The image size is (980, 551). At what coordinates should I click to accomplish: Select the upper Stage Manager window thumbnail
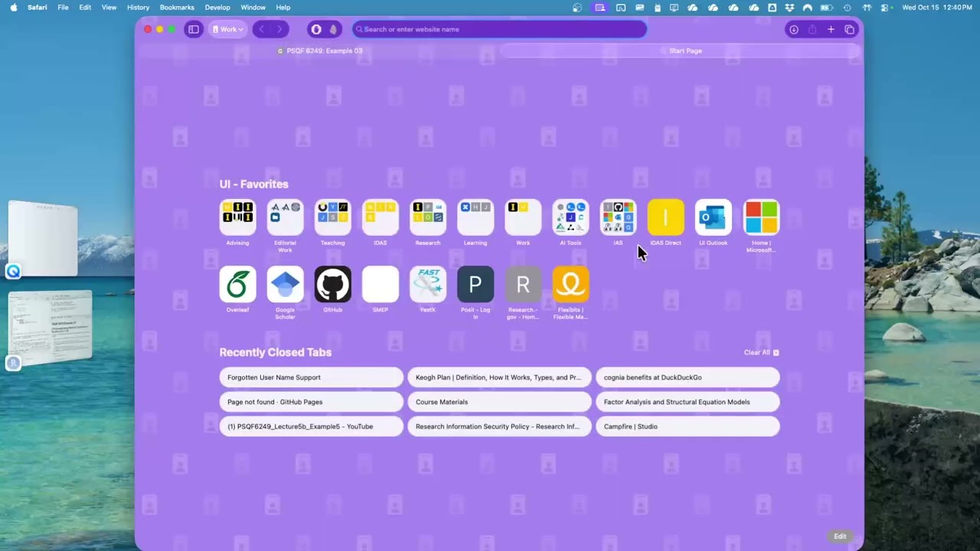click(44, 240)
